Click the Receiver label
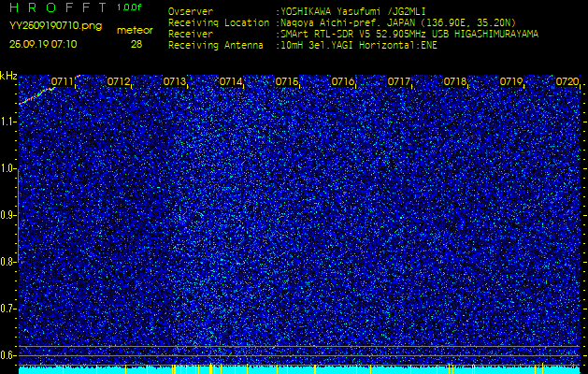The image size is (588, 374). [x=191, y=35]
